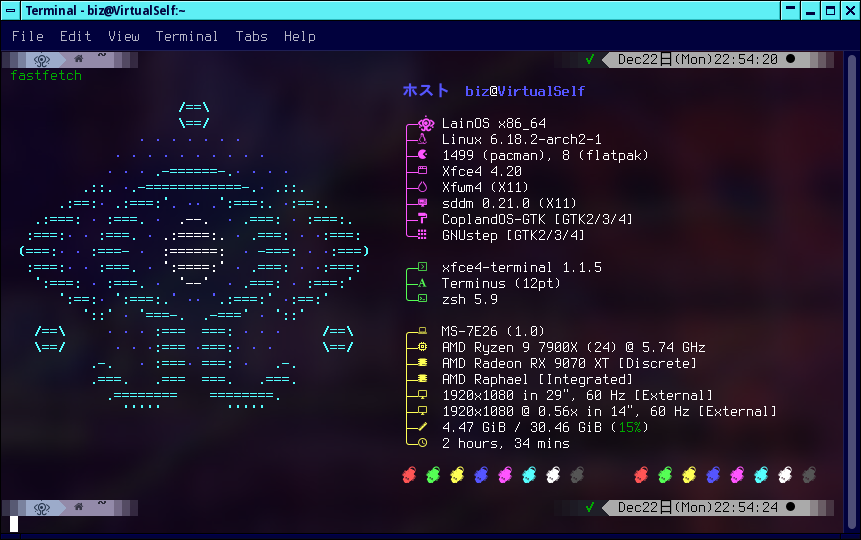Open the View menu
Image resolution: width=861 pixels, height=540 pixels.
click(x=124, y=36)
